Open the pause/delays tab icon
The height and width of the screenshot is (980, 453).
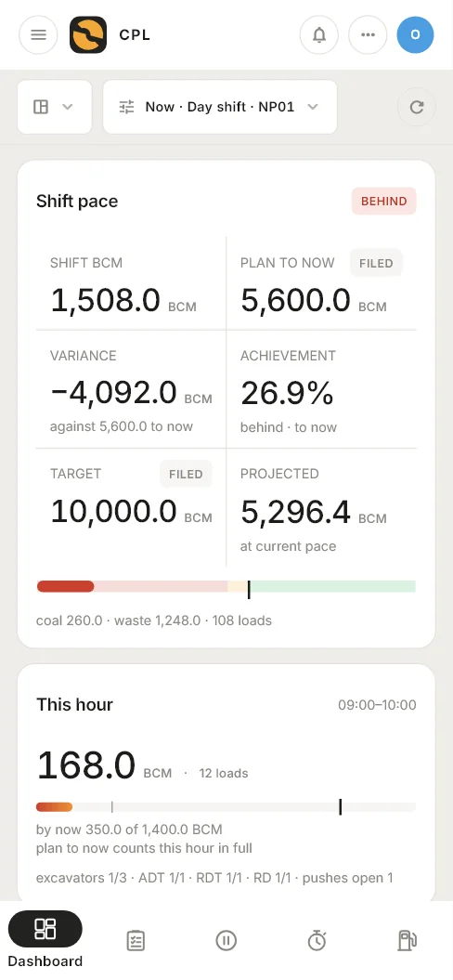coord(226,940)
